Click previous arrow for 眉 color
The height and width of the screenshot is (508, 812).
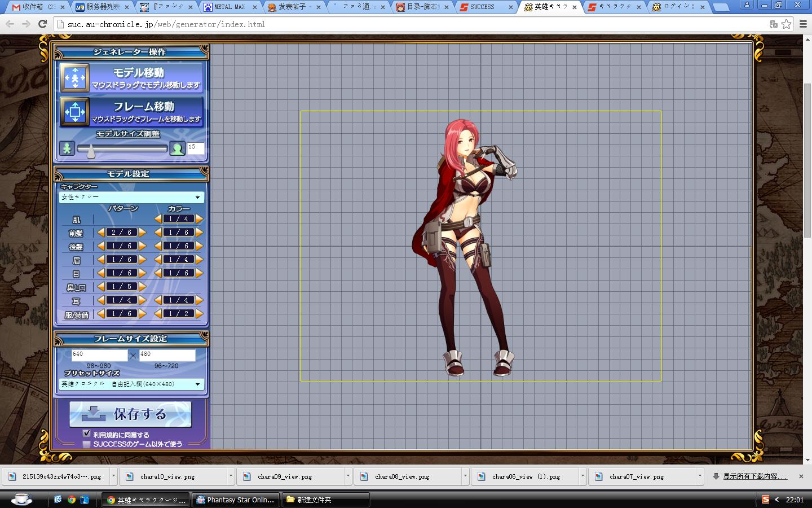click(x=158, y=260)
